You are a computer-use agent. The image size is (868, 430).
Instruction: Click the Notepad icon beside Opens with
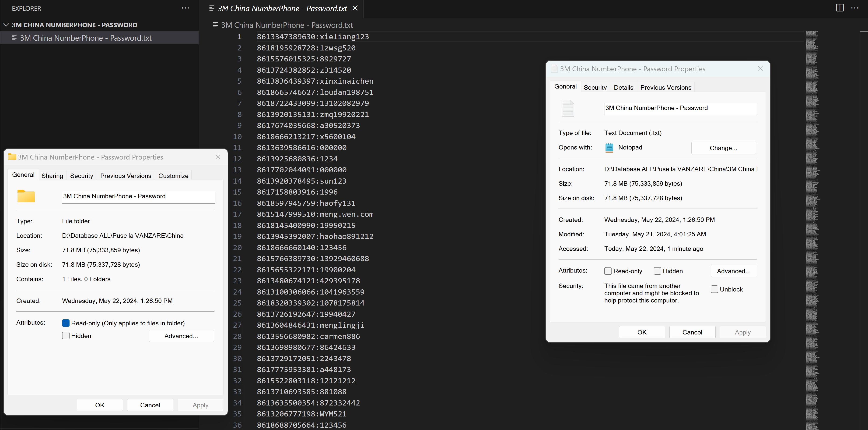coord(609,148)
